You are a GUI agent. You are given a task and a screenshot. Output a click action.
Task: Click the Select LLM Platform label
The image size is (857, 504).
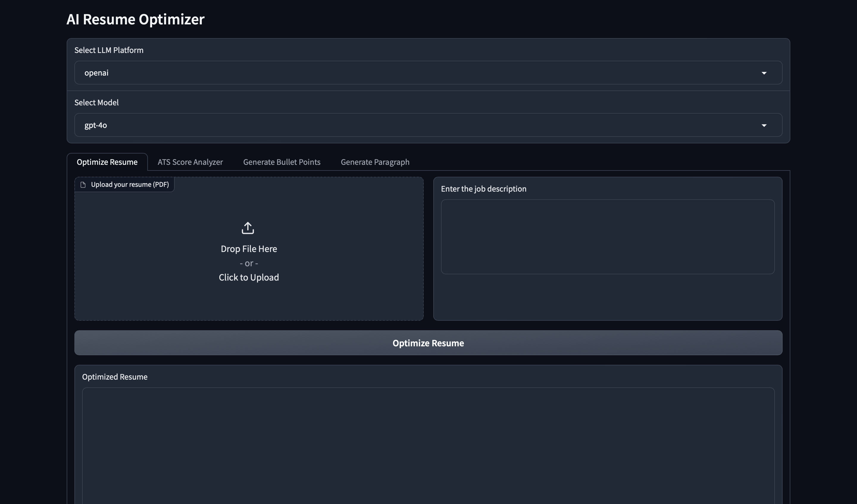click(109, 50)
